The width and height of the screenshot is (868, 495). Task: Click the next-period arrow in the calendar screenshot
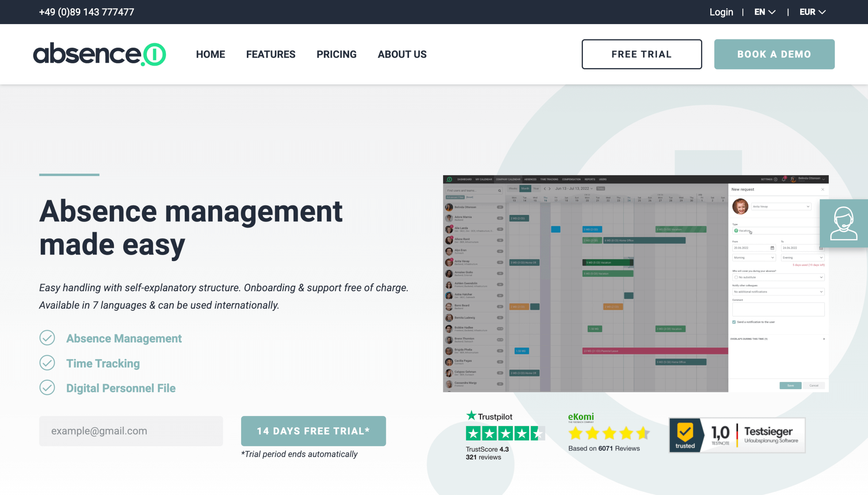click(x=549, y=189)
